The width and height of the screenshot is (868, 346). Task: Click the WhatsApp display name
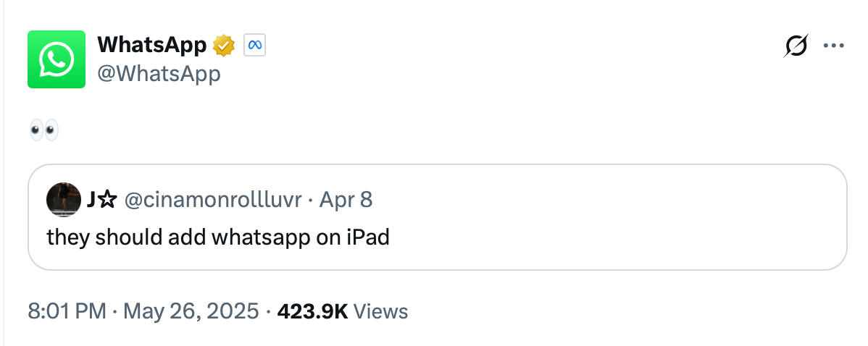point(152,45)
